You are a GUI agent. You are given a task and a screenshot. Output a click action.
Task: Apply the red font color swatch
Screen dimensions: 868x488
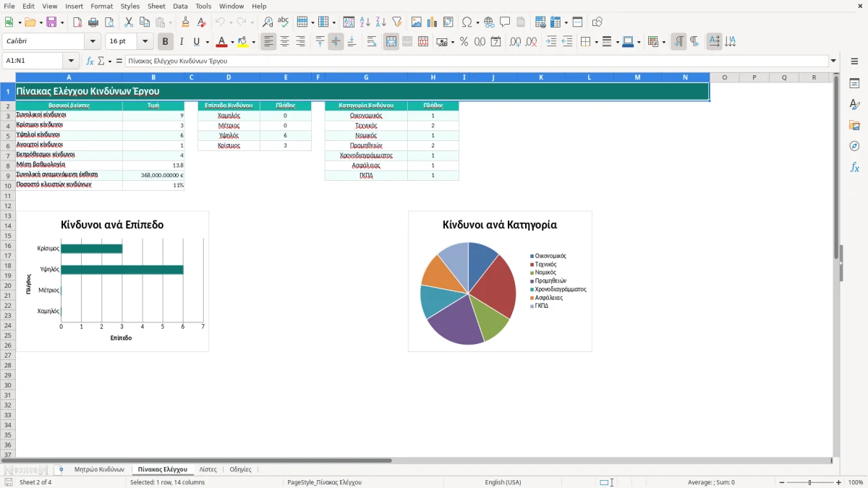click(x=222, y=42)
